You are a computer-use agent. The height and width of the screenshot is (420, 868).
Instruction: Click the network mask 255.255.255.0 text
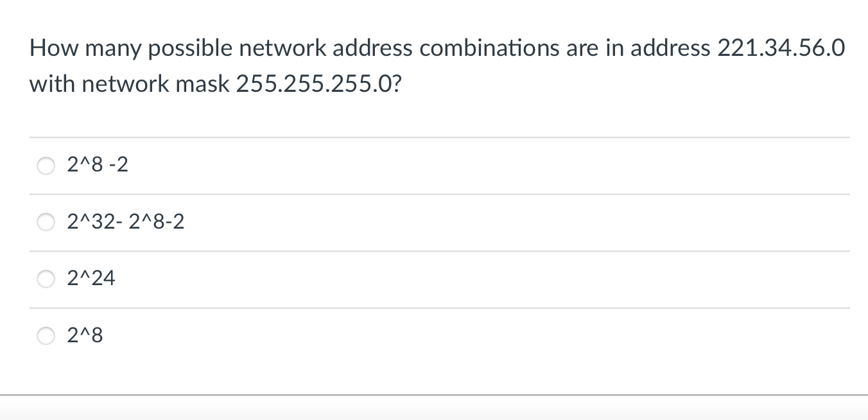pos(315,83)
